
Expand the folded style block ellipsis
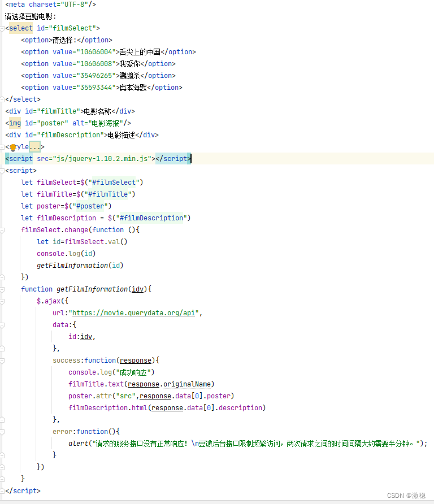pos(34,147)
